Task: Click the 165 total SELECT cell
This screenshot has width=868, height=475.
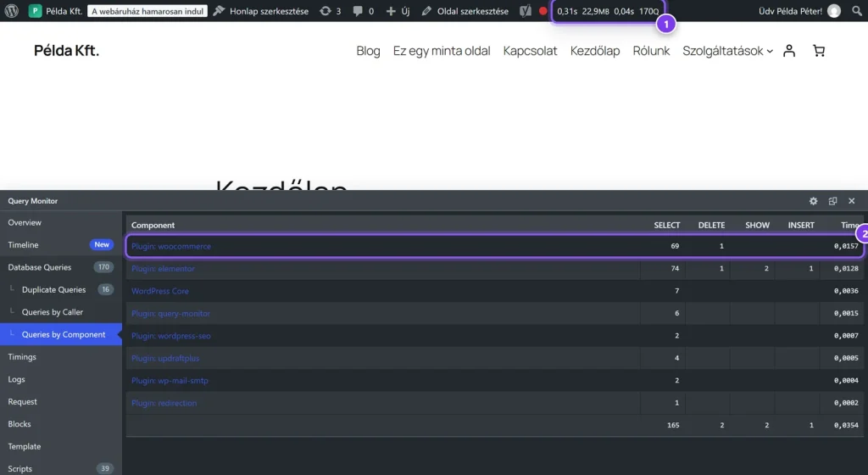Action: pos(673,425)
